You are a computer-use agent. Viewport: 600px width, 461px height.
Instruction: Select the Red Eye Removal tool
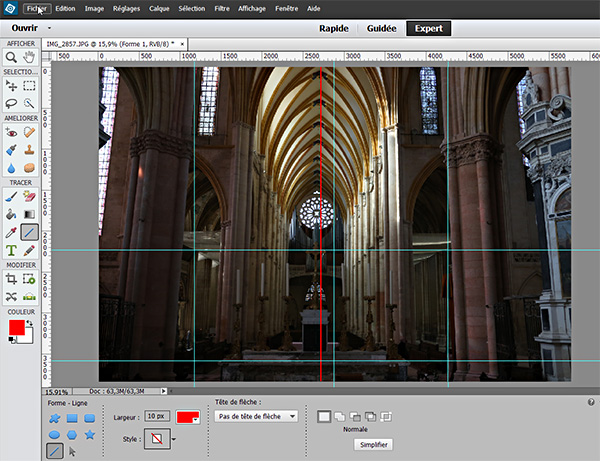[x=11, y=132]
